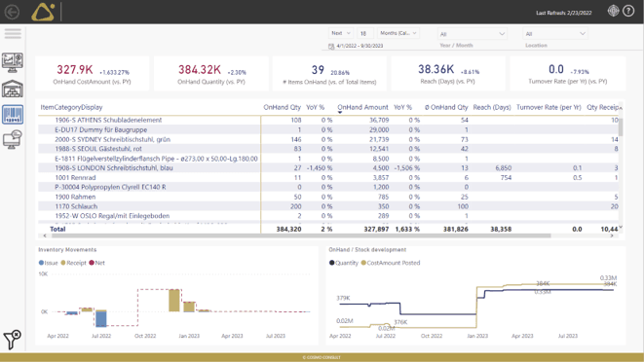
Task: Toggle the Issue legend item
Action: (x=49, y=263)
